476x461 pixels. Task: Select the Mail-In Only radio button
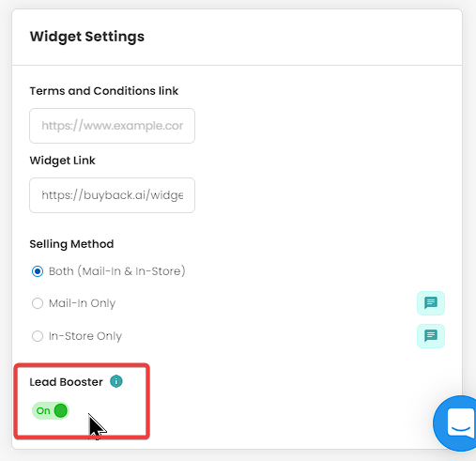tap(38, 303)
